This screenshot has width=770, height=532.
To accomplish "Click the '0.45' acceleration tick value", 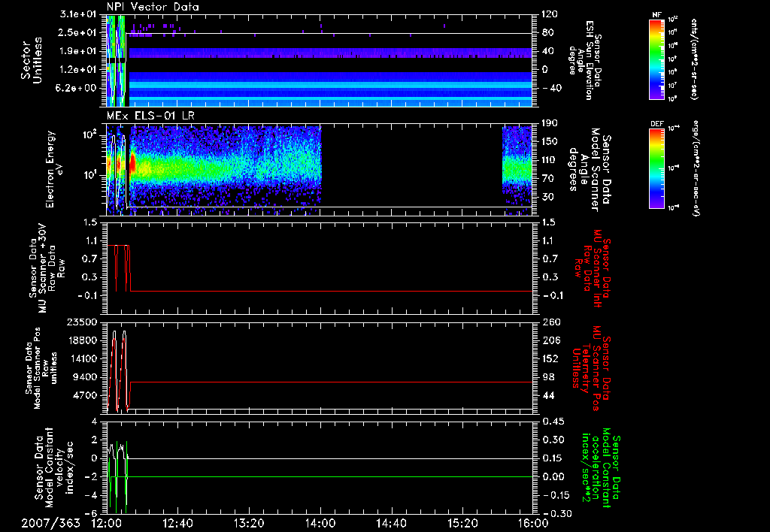I will 553,422.
